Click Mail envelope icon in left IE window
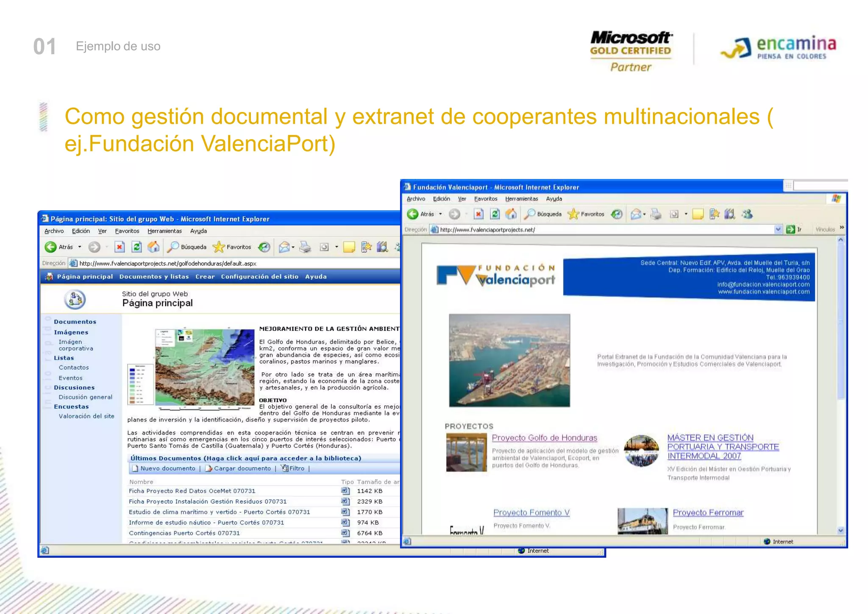Image resolution: width=868 pixels, height=614 pixels. click(x=284, y=247)
